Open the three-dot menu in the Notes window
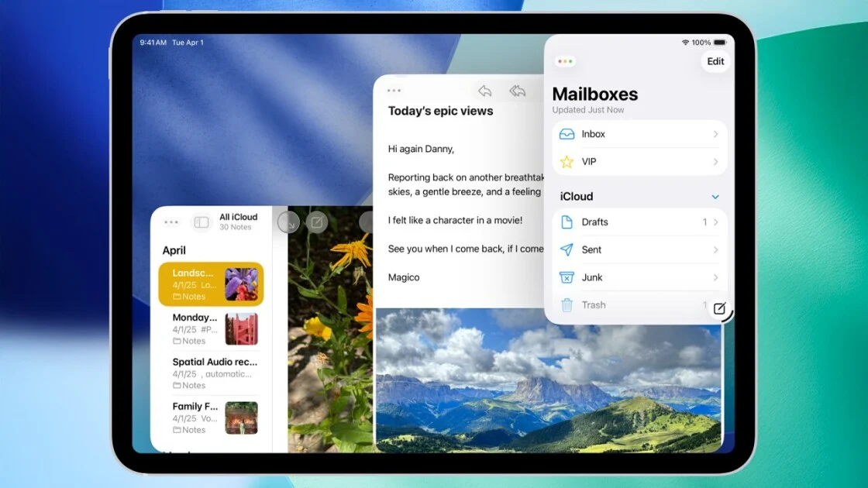The width and height of the screenshot is (868, 488). click(x=171, y=222)
